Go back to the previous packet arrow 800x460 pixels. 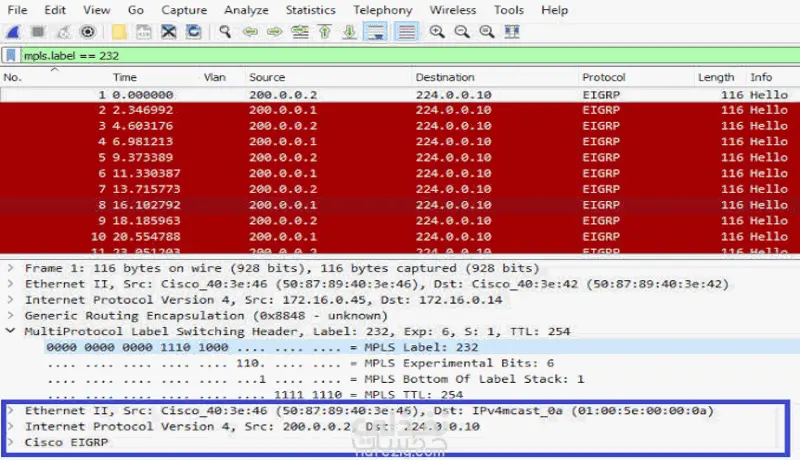point(250,32)
